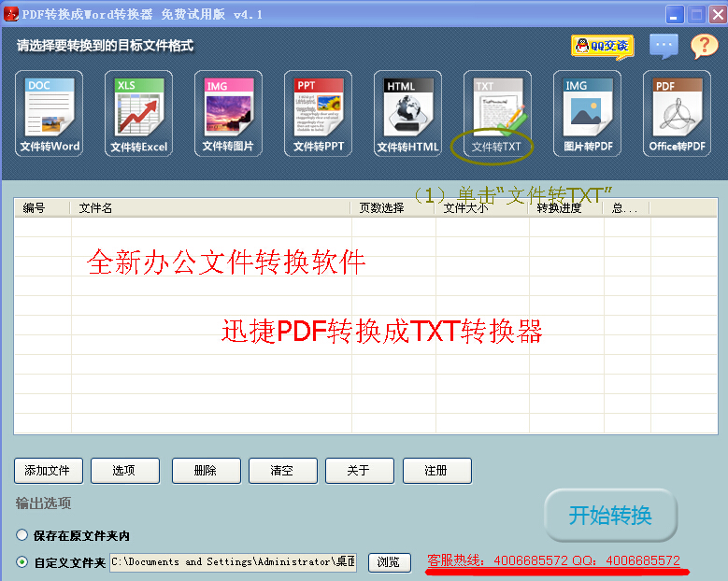Open the 选项 settings button
Screen dimensions: 728x581
pyautogui.click(x=125, y=471)
